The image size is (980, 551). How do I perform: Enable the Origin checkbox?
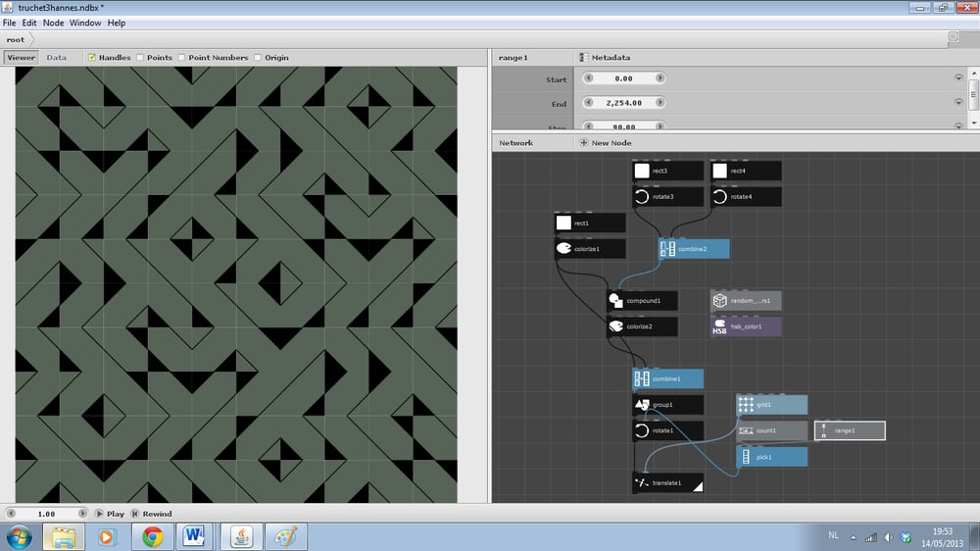point(258,58)
